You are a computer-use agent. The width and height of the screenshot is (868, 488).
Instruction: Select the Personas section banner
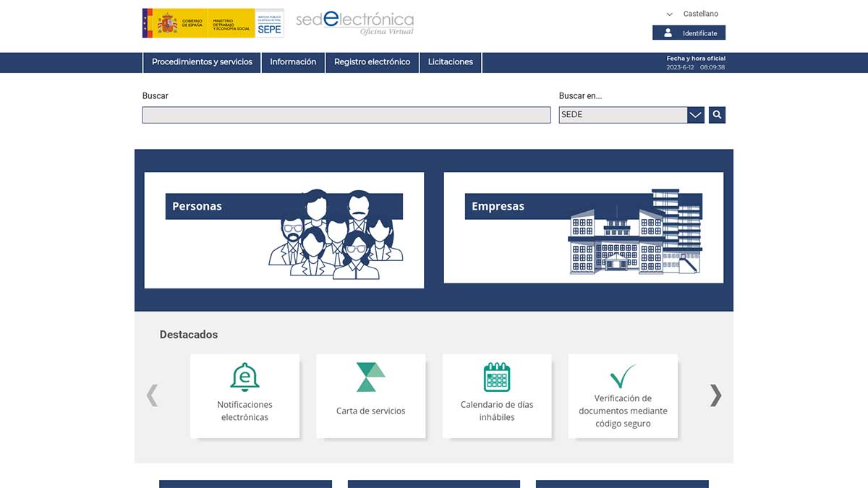click(x=284, y=230)
